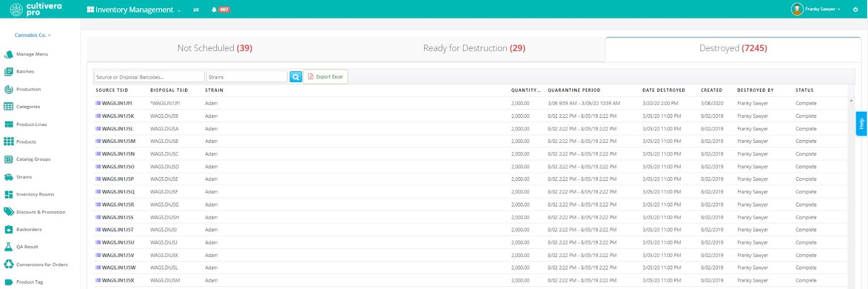Image resolution: width=868 pixels, height=289 pixels.
Task: Click the 3/20/20 2:00 PM destroyed date
Action: (660, 103)
